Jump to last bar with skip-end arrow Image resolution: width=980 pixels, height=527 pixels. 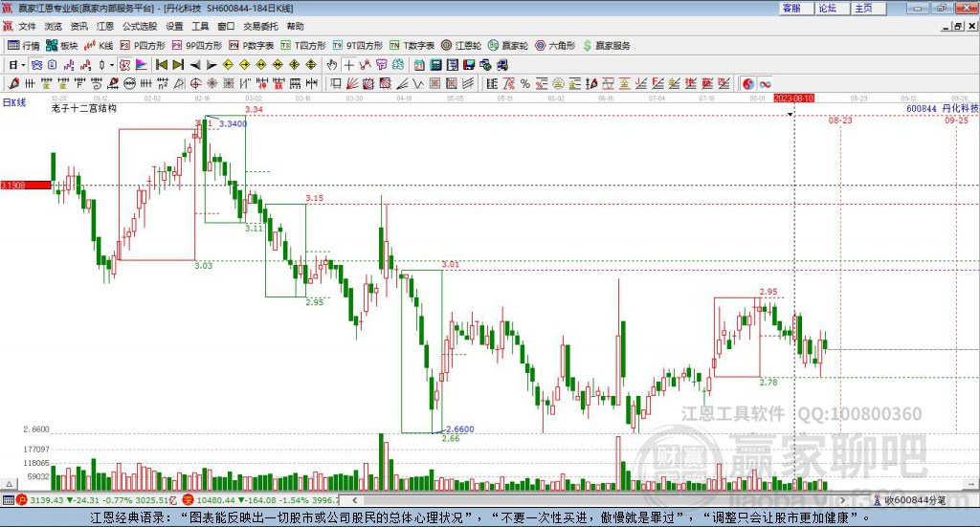[178, 65]
